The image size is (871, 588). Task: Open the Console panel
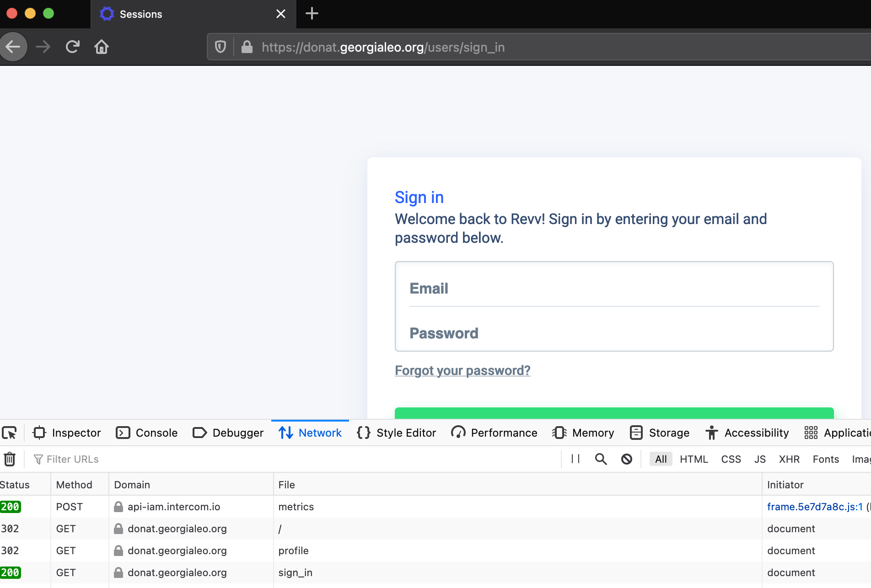pos(146,433)
